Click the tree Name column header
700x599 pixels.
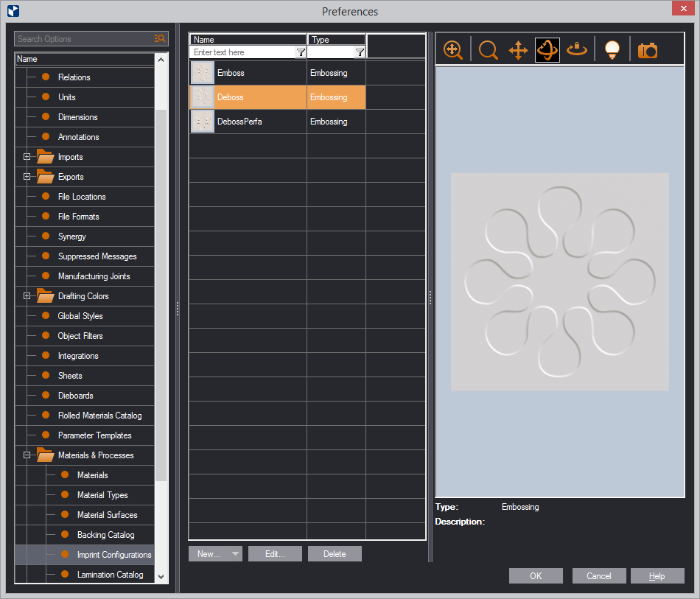(x=85, y=59)
